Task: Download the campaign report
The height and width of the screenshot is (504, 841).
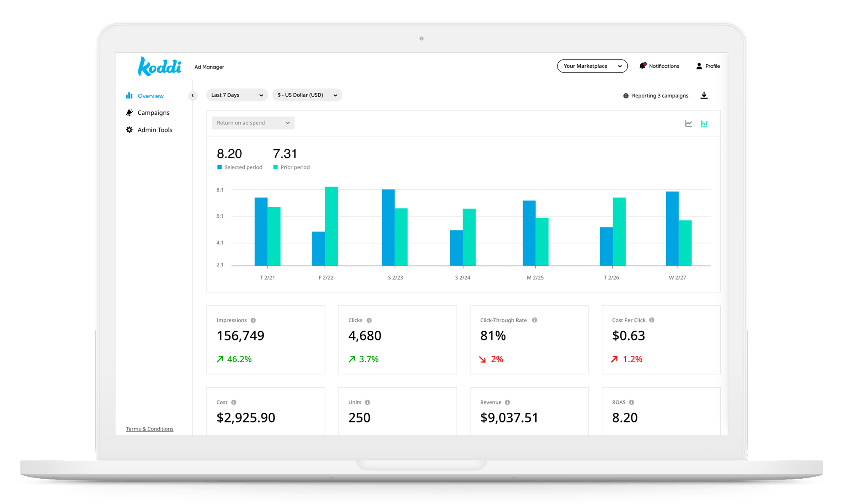Action: [703, 95]
